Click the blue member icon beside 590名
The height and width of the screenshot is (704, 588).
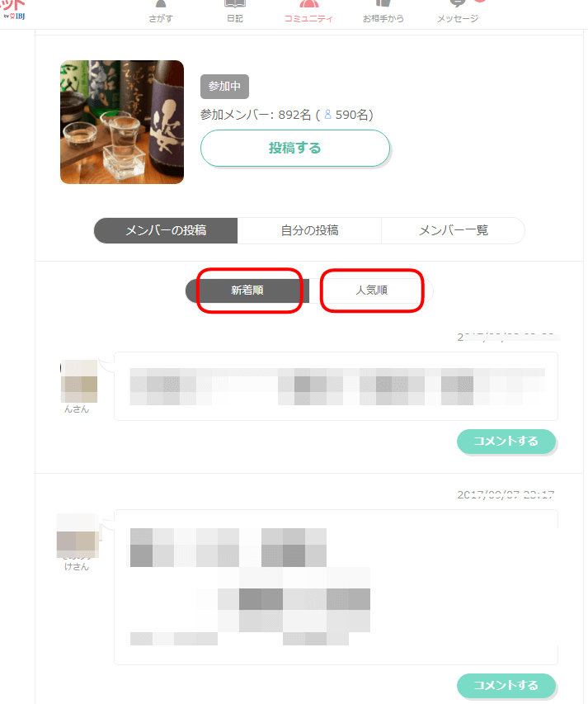(328, 115)
